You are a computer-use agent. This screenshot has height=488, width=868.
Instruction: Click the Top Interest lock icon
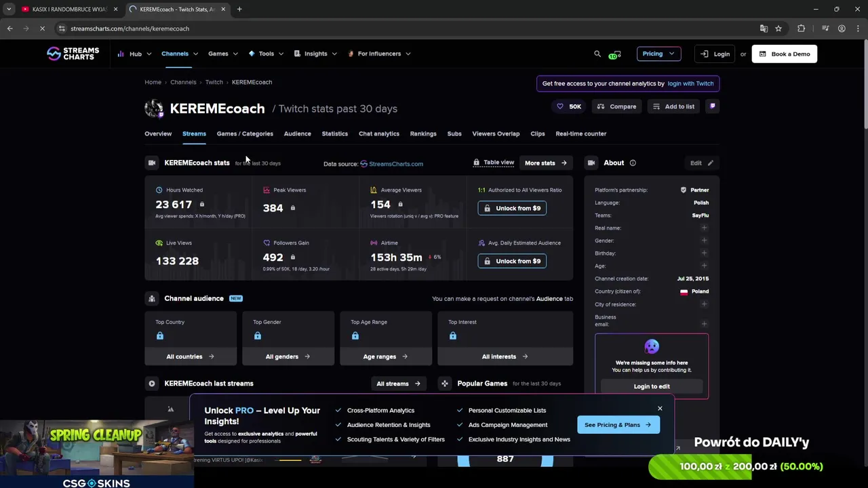coord(453,335)
